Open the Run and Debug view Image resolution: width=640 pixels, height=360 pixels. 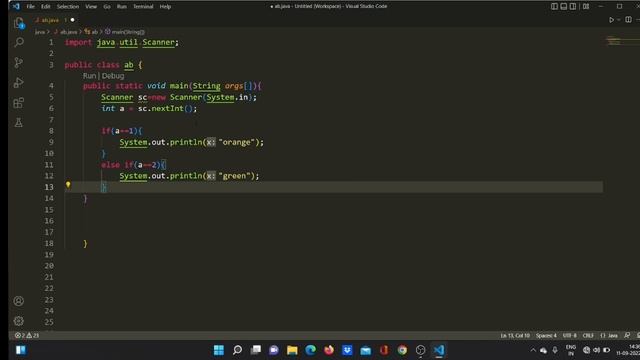[19, 82]
